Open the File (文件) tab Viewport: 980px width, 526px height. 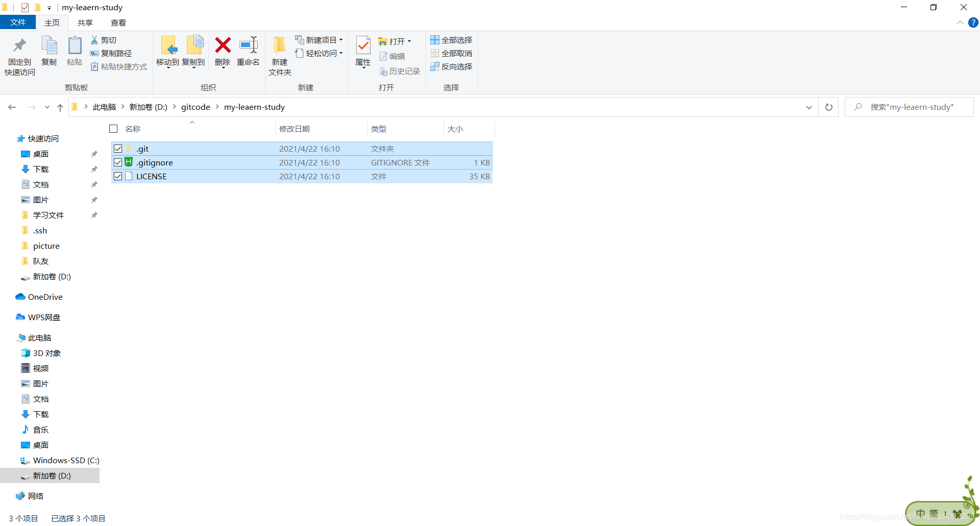[x=18, y=22]
